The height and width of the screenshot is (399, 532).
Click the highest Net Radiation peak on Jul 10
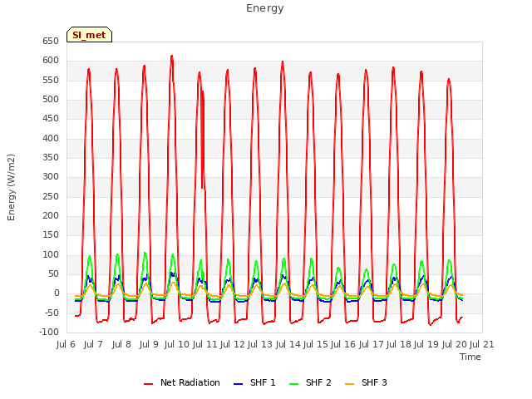172,56
